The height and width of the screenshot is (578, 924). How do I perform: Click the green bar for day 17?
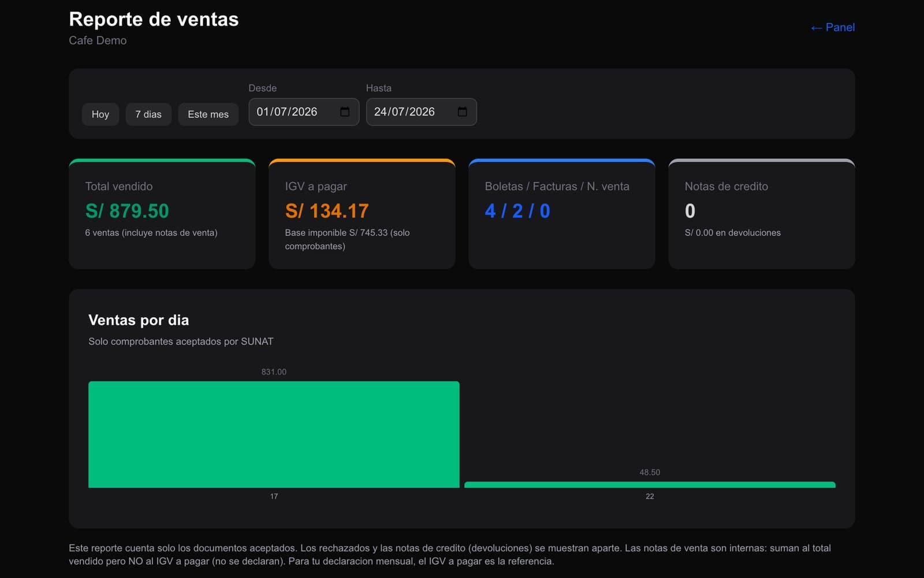(274, 434)
